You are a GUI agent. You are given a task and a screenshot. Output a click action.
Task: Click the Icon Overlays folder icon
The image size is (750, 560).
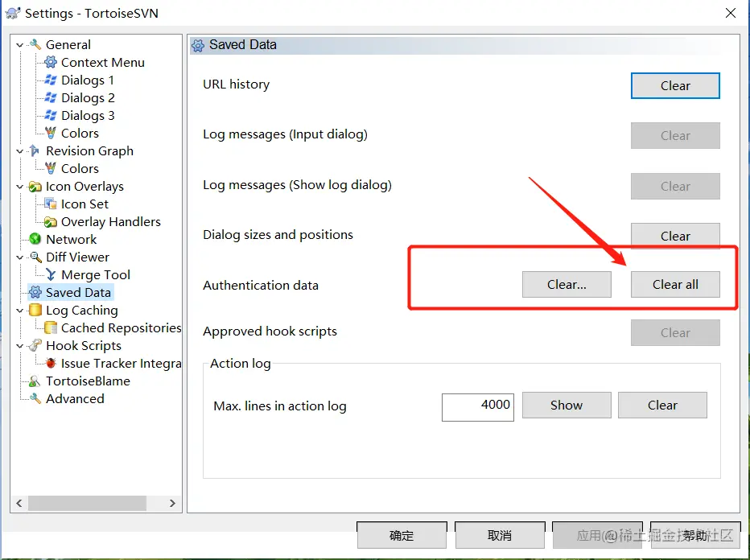click(35, 187)
